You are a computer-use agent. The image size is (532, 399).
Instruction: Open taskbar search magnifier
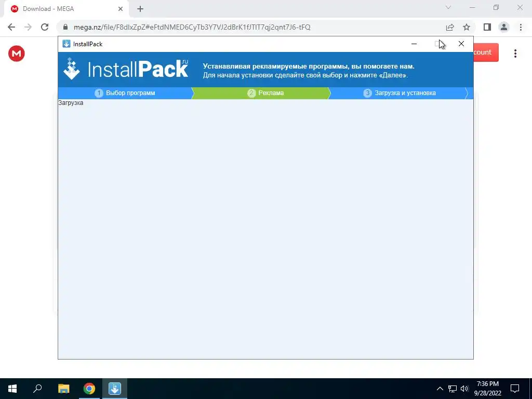pyautogui.click(x=37, y=389)
